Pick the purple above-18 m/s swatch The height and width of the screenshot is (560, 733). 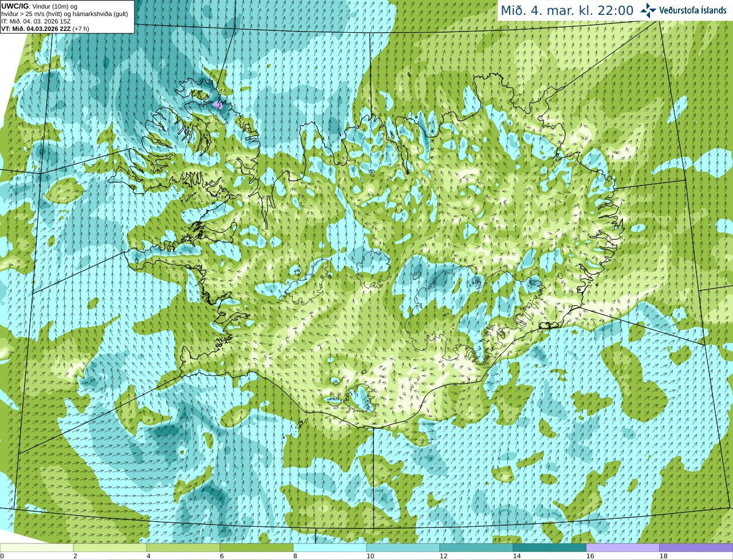click(696, 547)
